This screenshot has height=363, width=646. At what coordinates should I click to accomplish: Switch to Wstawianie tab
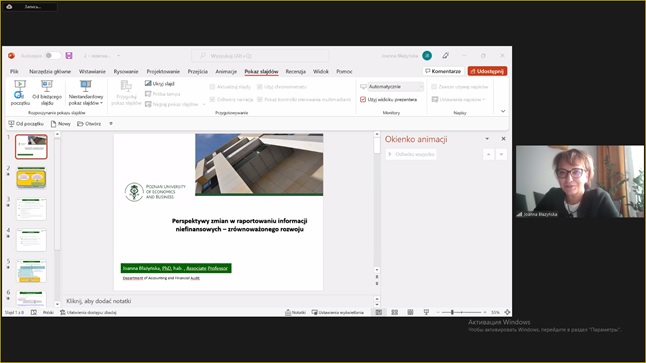point(92,71)
